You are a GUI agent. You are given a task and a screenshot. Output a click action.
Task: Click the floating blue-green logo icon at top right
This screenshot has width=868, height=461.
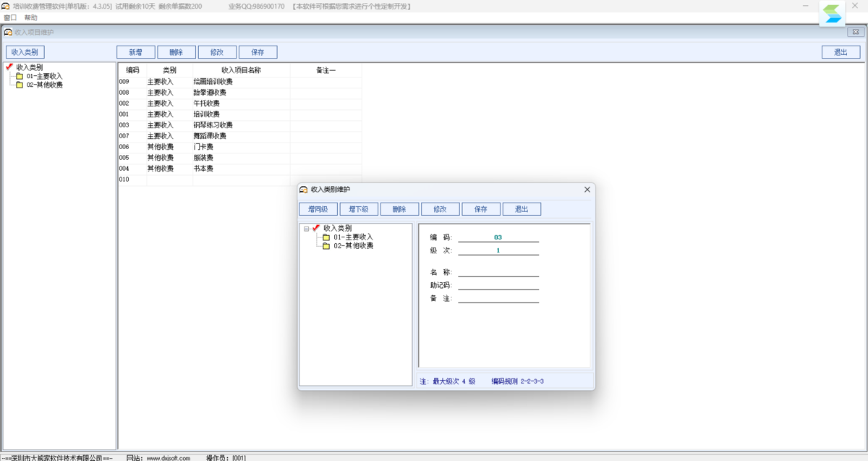point(833,12)
